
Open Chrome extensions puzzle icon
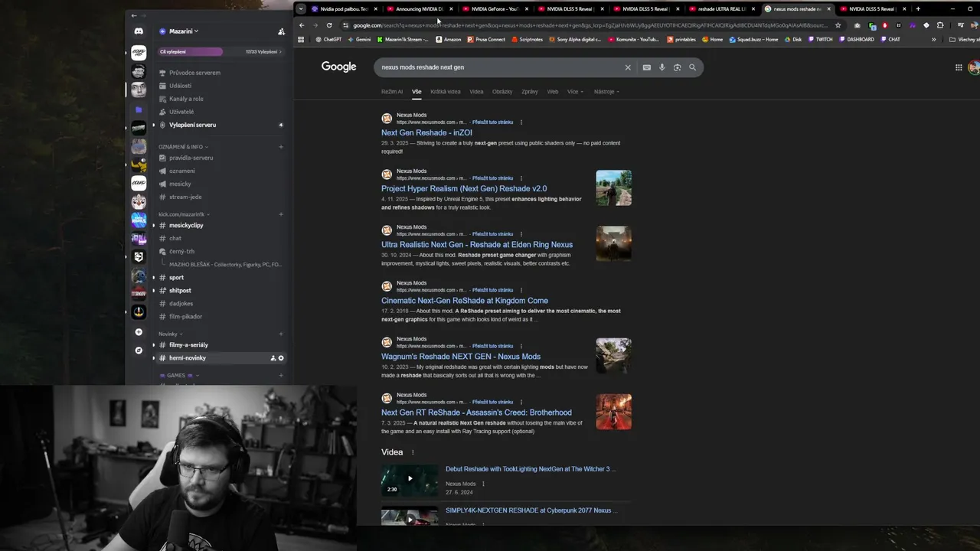pos(940,25)
